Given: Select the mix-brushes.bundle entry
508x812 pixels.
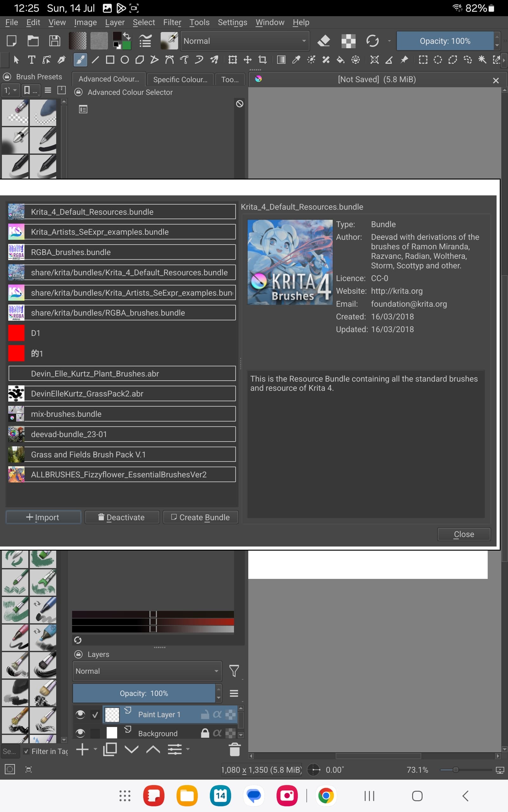Looking at the screenshot, I should (122, 414).
